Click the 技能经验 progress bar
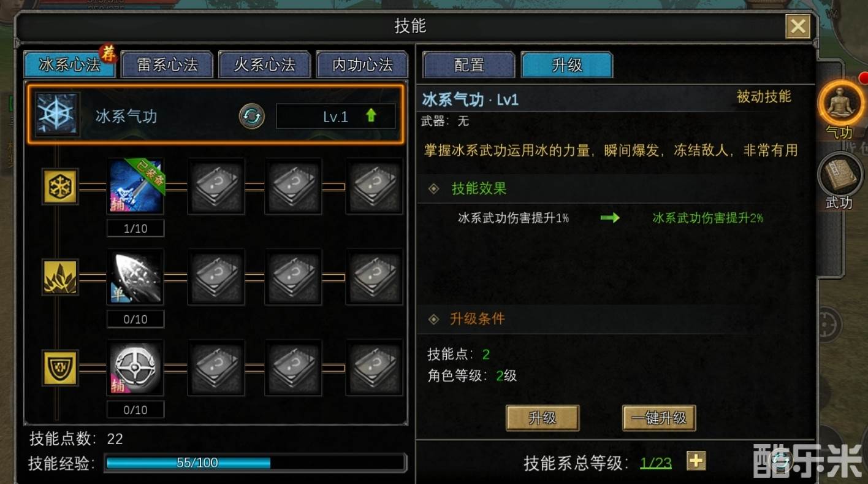This screenshot has height=484, width=868. tap(256, 463)
